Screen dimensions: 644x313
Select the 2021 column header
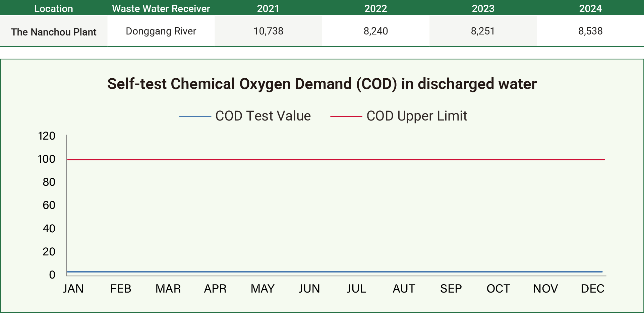pos(268,8)
